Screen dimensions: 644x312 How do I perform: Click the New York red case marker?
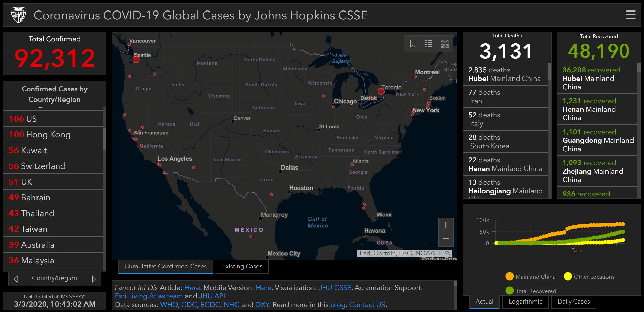tap(412, 114)
